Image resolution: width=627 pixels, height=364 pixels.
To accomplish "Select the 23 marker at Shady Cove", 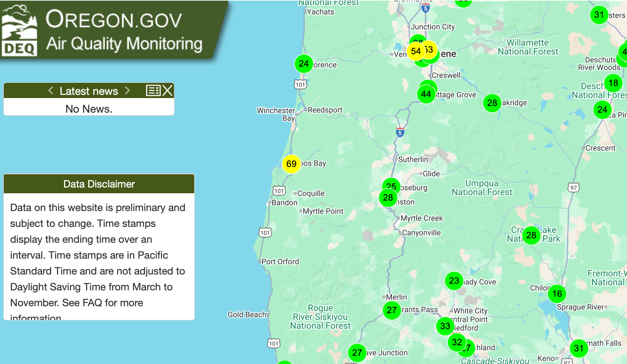I will point(454,281).
